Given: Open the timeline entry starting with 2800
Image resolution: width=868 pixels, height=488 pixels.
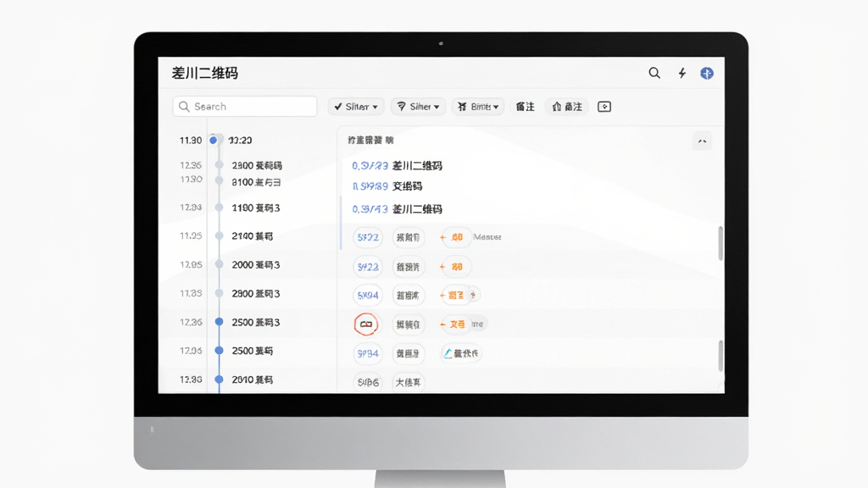Looking at the screenshot, I should click(x=256, y=294).
